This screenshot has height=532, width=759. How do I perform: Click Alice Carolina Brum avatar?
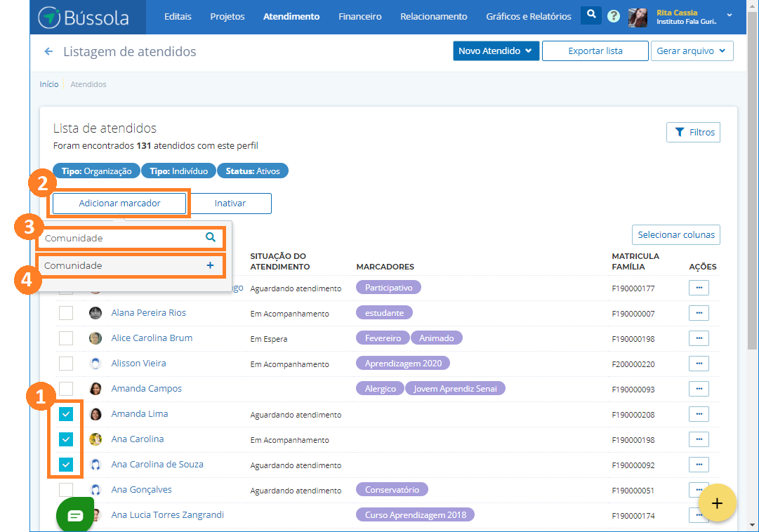click(95, 338)
